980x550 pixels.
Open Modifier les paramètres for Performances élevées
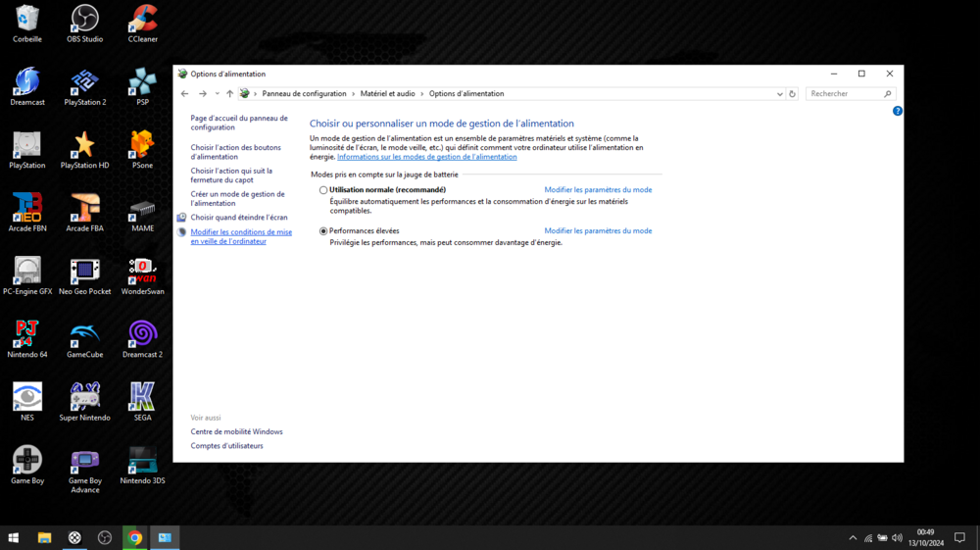[x=598, y=231]
